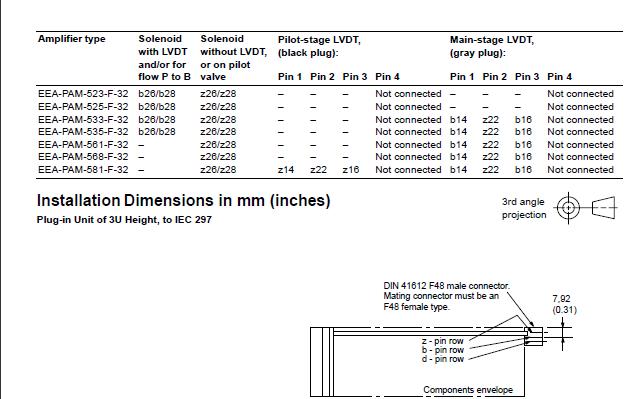Image resolution: width=643 pixels, height=399 pixels.
Task: Click the connector block in the drawing
Action: click(534, 336)
